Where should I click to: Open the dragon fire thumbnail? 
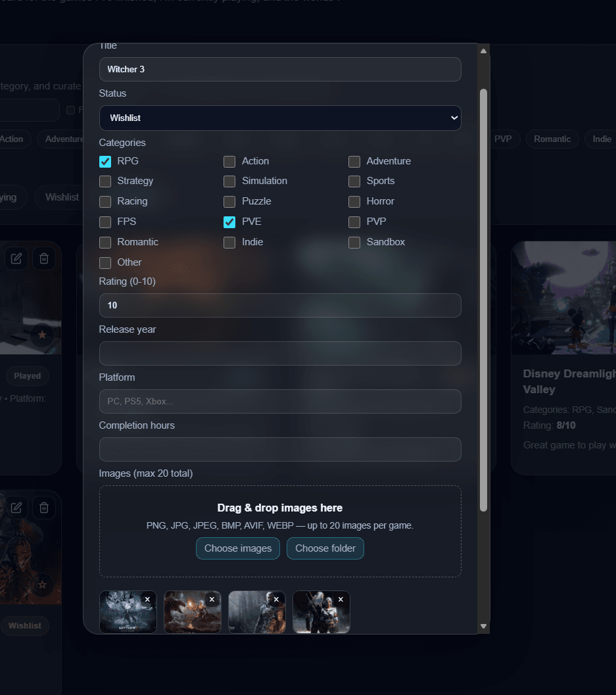tap(193, 612)
